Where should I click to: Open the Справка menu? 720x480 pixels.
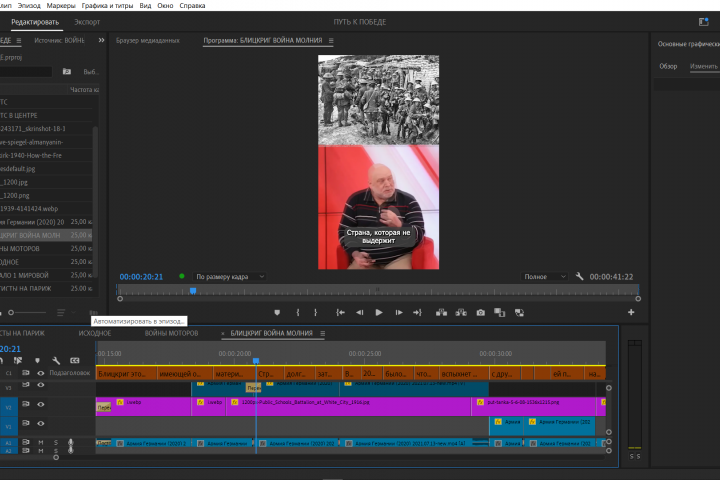192,6
